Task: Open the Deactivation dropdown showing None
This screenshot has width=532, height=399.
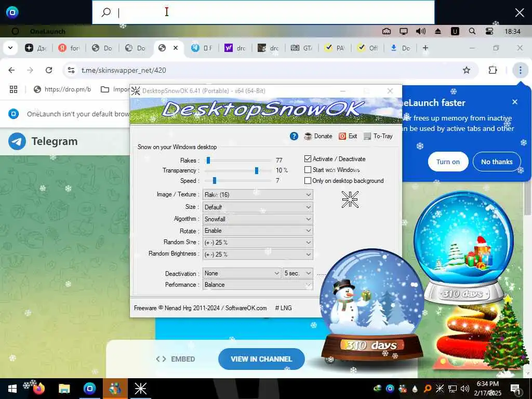Action: pos(242,273)
